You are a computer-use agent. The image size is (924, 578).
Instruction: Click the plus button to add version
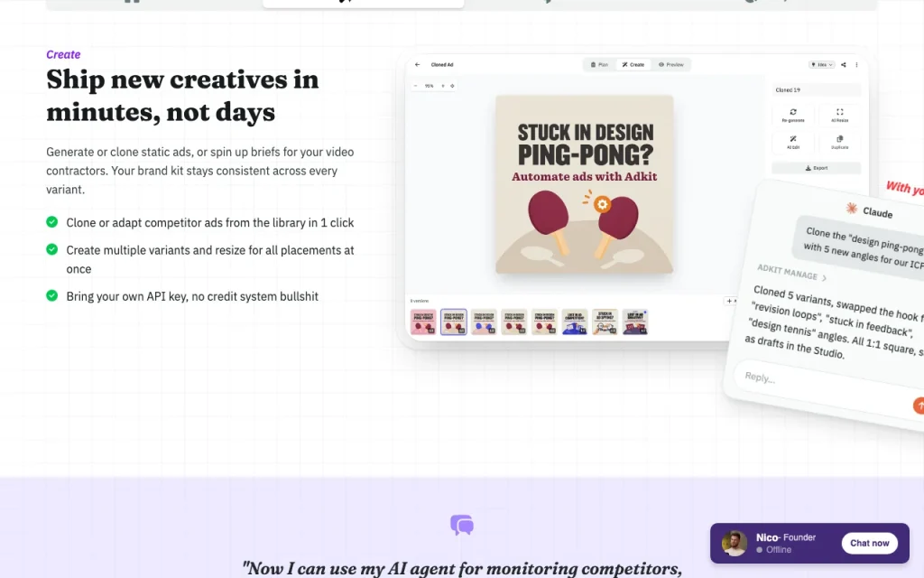pos(729,301)
